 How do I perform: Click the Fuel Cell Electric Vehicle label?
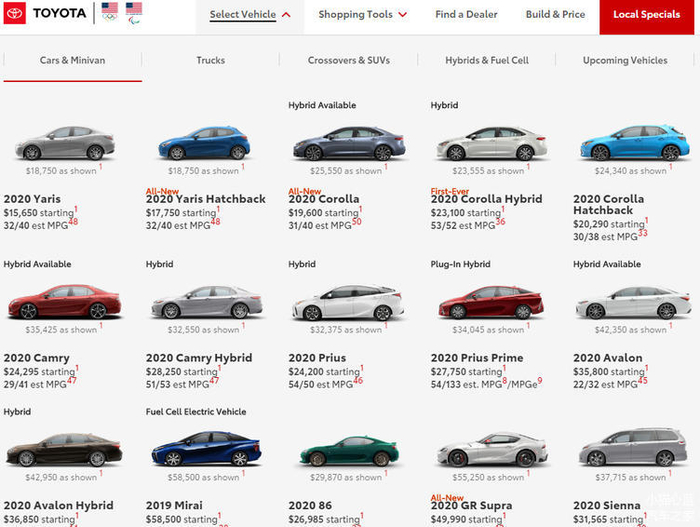click(196, 412)
